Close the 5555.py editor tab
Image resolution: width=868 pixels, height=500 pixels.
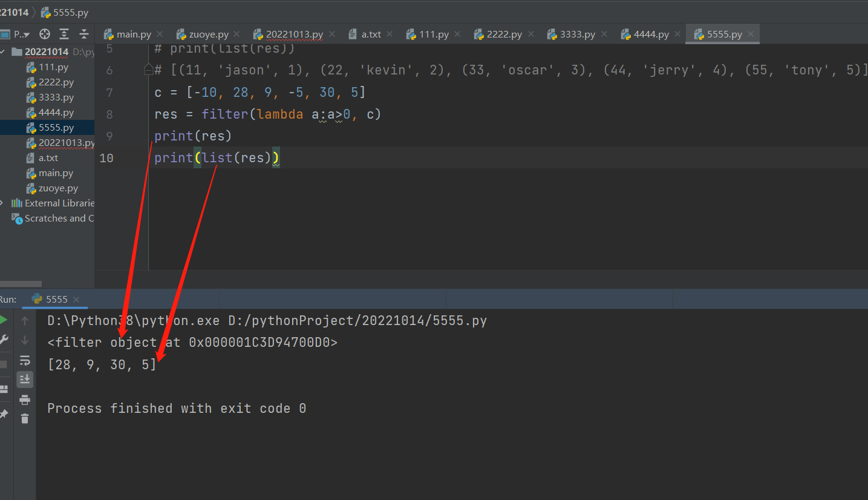[x=750, y=35]
